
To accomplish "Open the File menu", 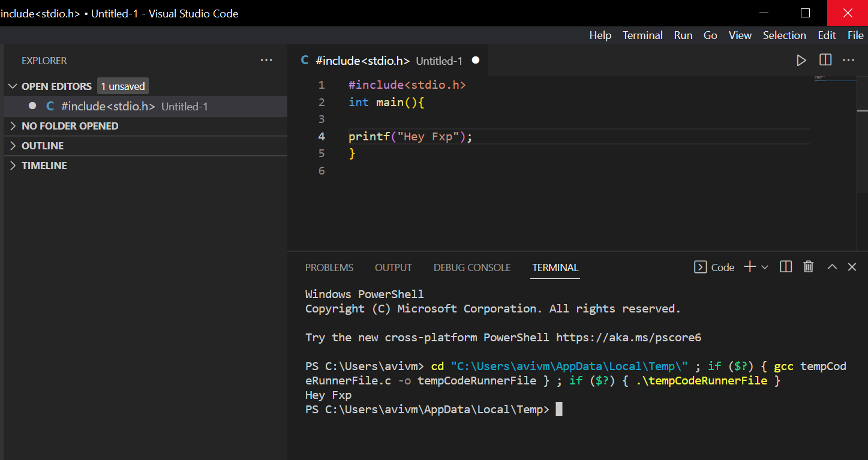I will point(856,35).
